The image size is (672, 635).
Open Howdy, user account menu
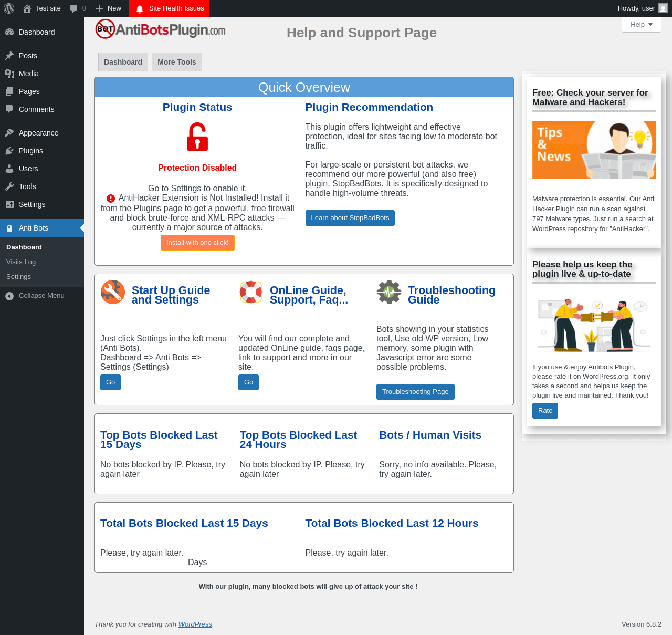point(643,8)
